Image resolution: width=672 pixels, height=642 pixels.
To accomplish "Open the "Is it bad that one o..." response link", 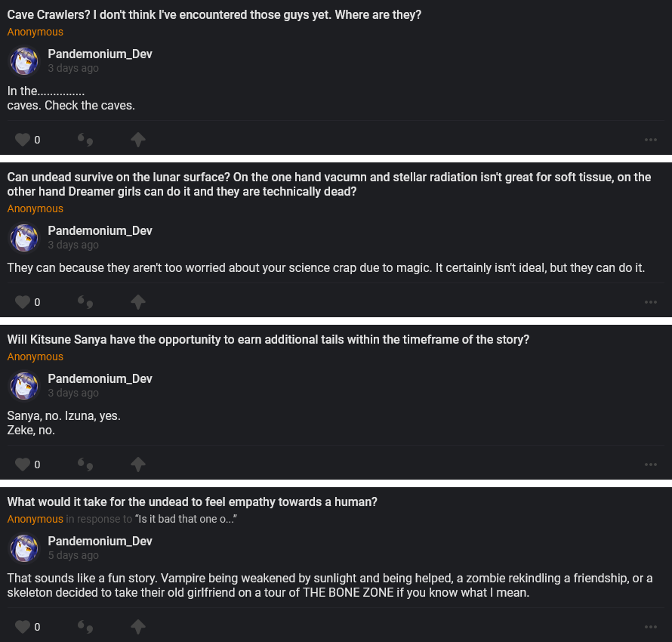I will click(186, 520).
